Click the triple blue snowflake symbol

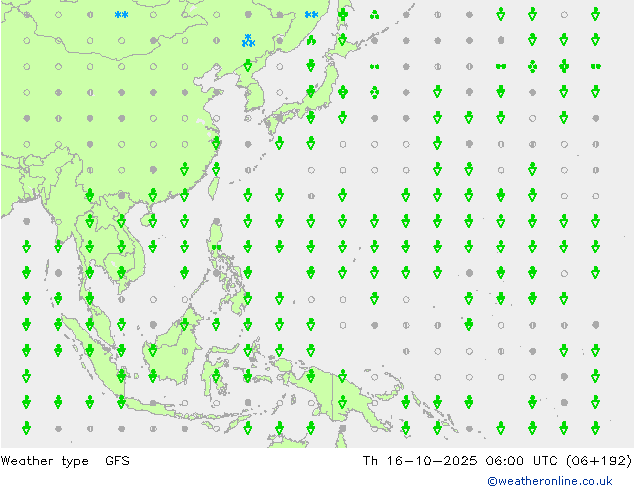248,40
